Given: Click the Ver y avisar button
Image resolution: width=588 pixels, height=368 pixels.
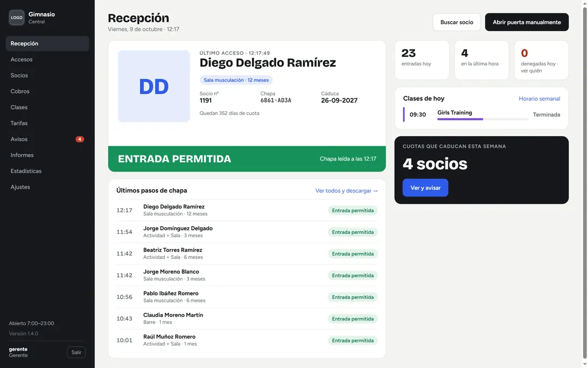Looking at the screenshot, I should pyautogui.click(x=425, y=188).
